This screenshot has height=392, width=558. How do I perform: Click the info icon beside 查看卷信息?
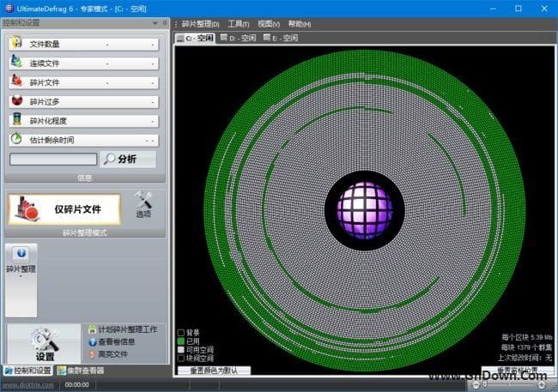92,341
